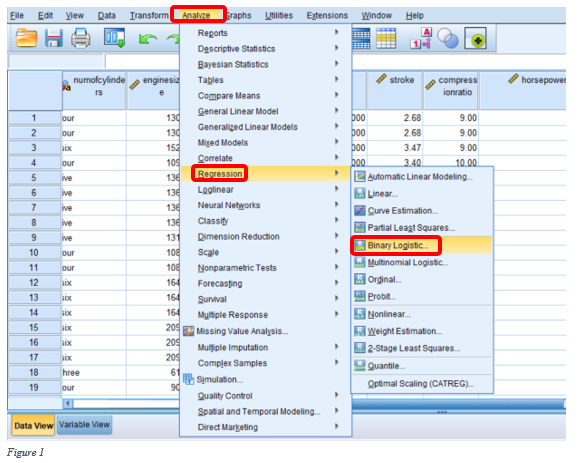The image size is (580, 463).
Task: Click the yellow grid toolbar icon
Action: (386, 38)
